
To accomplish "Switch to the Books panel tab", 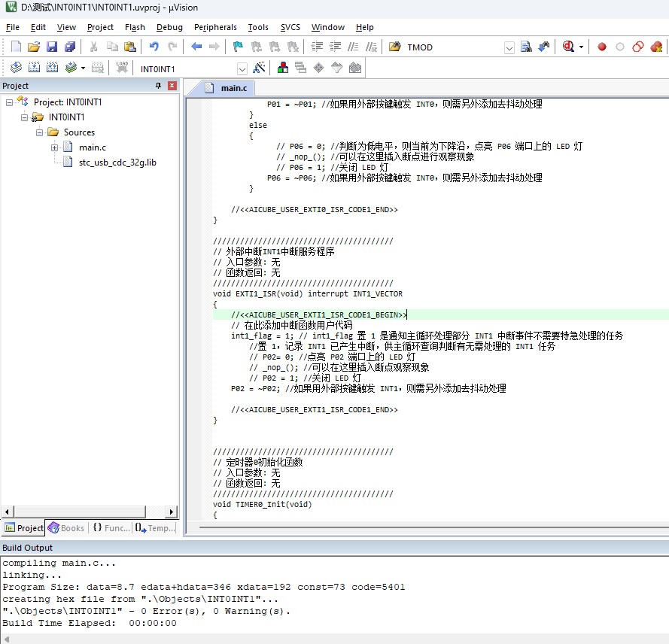I will [x=66, y=528].
